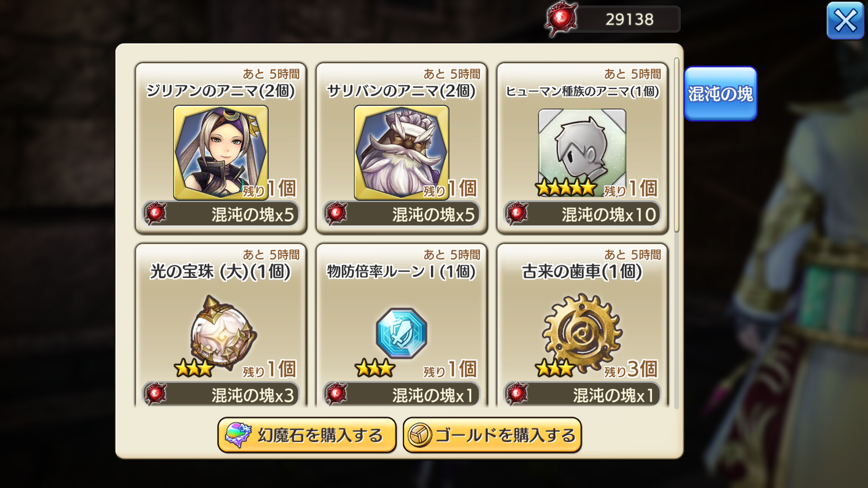
Task: Click the red chaos gem currency icon at top
Action: point(561,19)
